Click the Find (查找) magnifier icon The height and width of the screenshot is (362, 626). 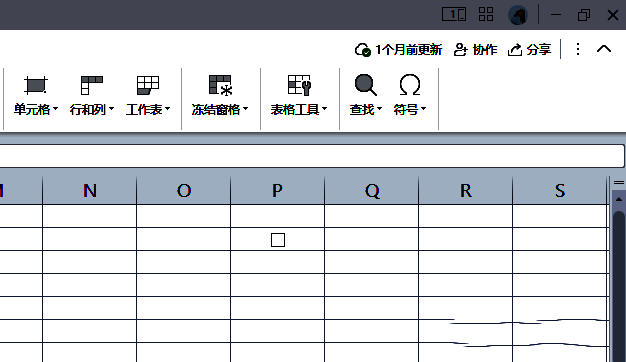[366, 85]
